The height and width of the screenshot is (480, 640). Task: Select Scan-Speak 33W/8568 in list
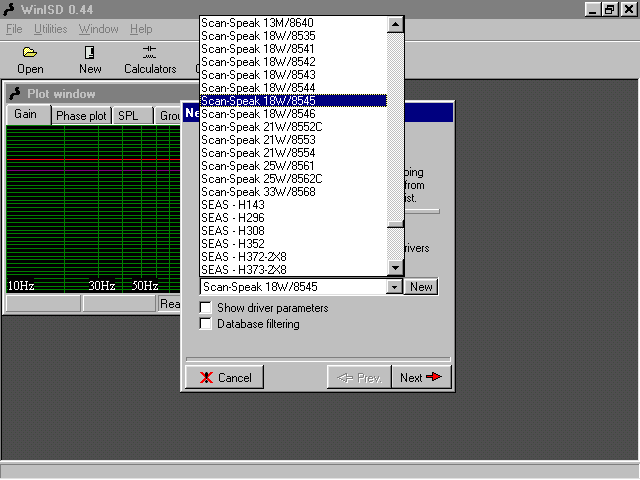293,192
